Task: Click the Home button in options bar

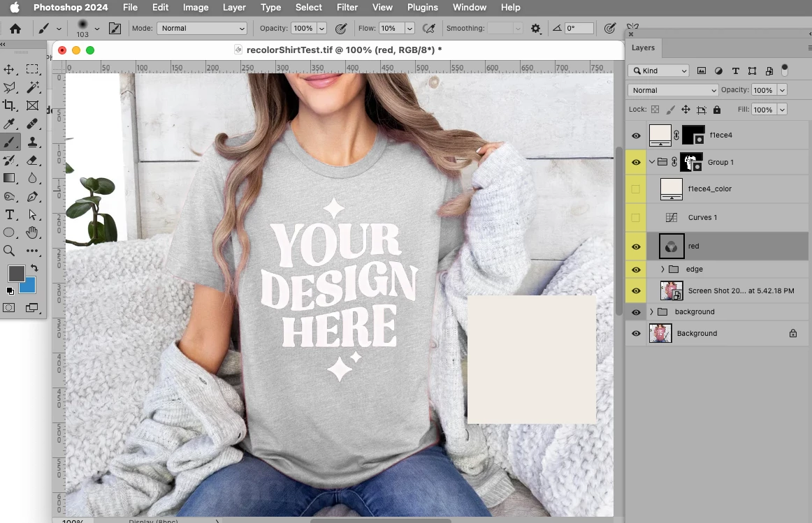Action: click(x=15, y=29)
